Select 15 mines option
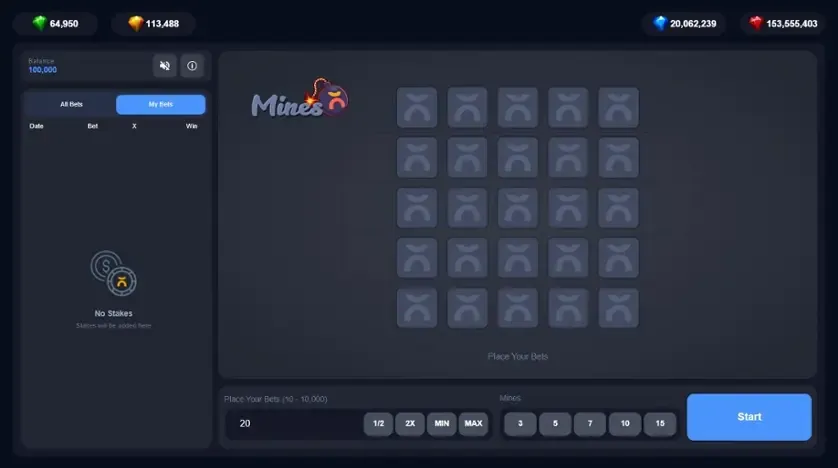Viewport: 838px width, 468px height. tap(660, 424)
